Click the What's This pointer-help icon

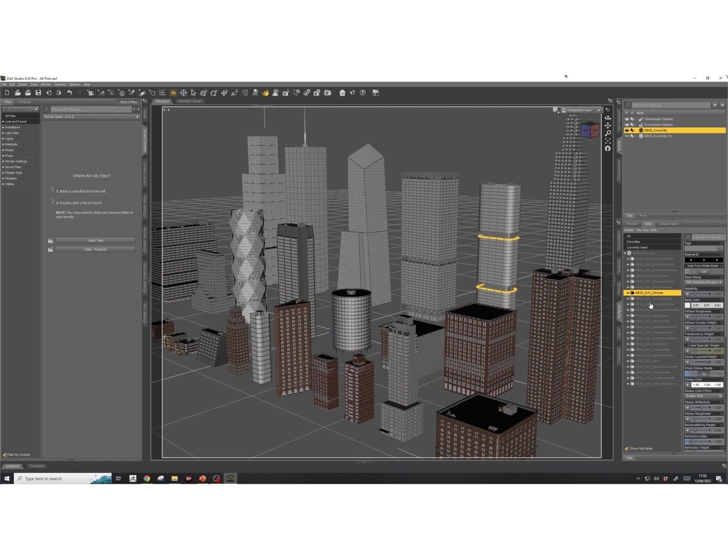tap(352, 92)
